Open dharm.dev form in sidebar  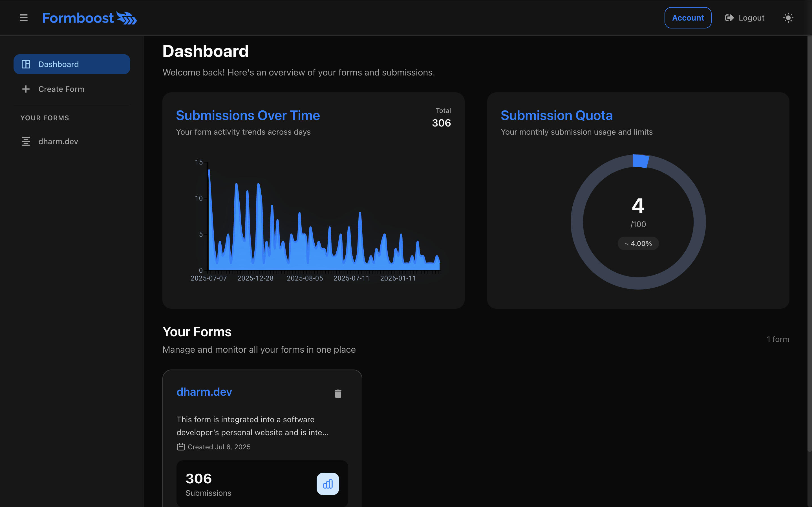pos(58,141)
